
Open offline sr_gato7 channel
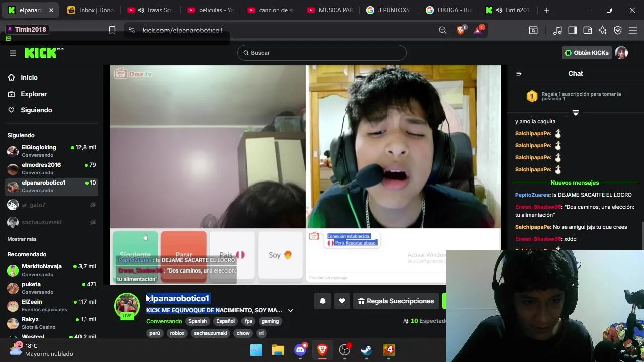pos(51,205)
